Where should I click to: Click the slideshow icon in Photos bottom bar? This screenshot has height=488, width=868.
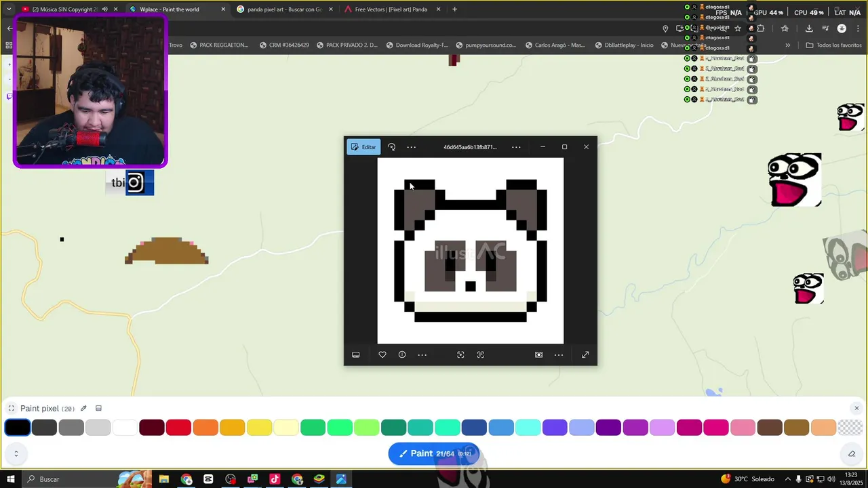(538, 354)
